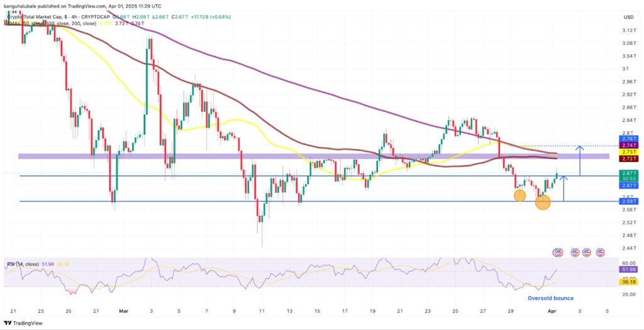The height and width of the screenshot is (330, 644).
Task: Click the purple 2.74T price label
Action: pos(628,145)
